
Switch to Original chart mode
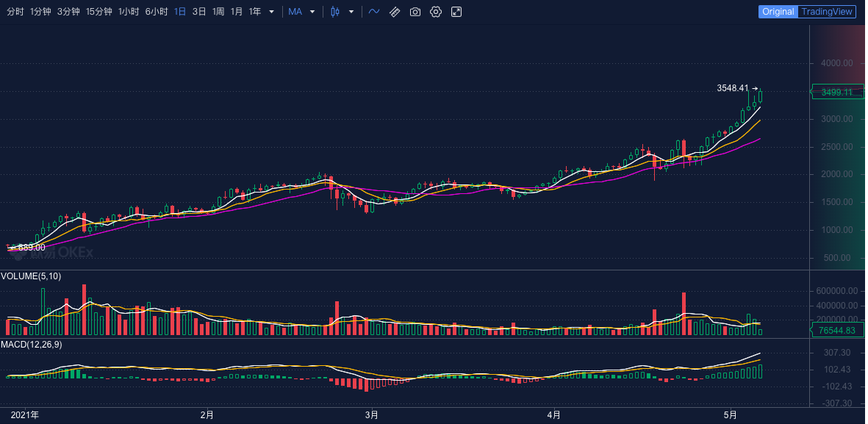coord(778,12)
